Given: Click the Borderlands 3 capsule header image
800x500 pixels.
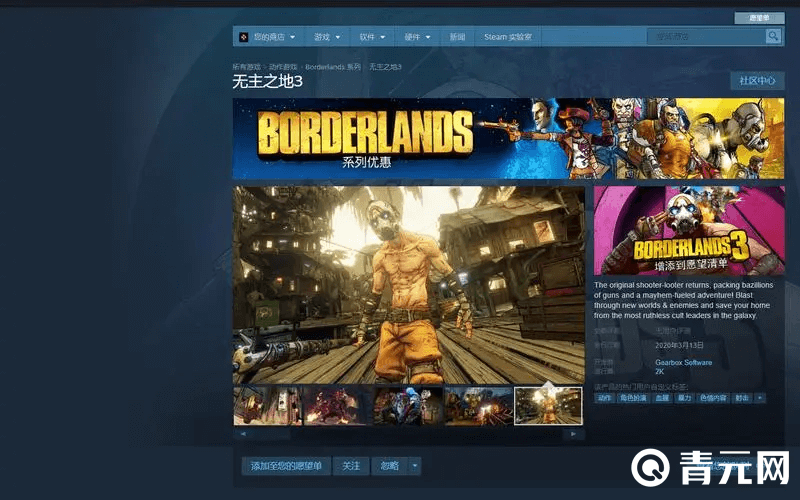Looking at the screenshot, I should point(689,231).
